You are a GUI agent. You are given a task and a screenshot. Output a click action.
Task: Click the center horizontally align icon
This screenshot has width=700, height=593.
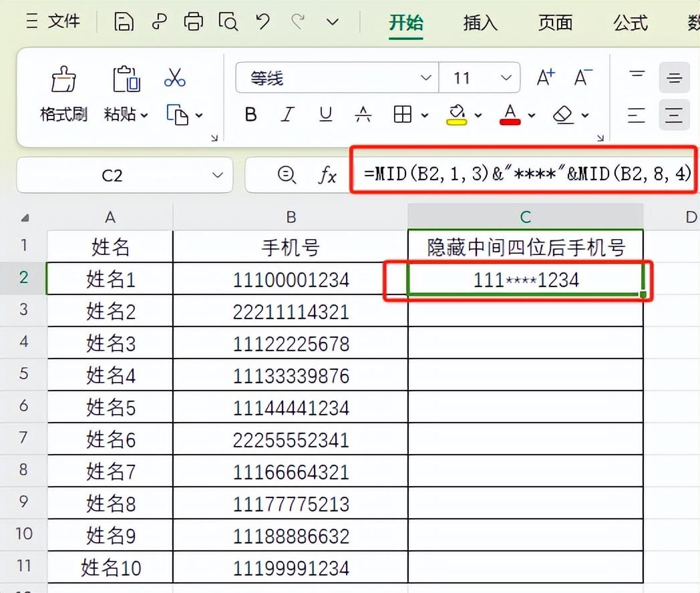pos(674,115)
